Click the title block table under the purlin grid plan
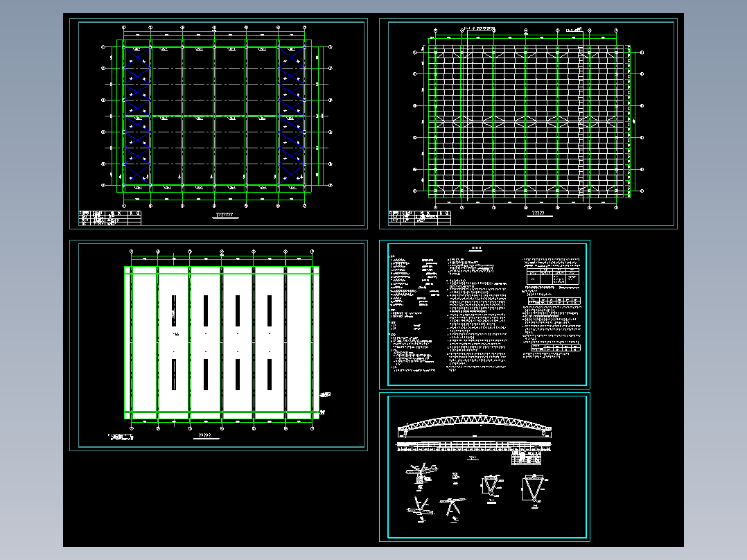Screen dimensions: 747x560 420,218
